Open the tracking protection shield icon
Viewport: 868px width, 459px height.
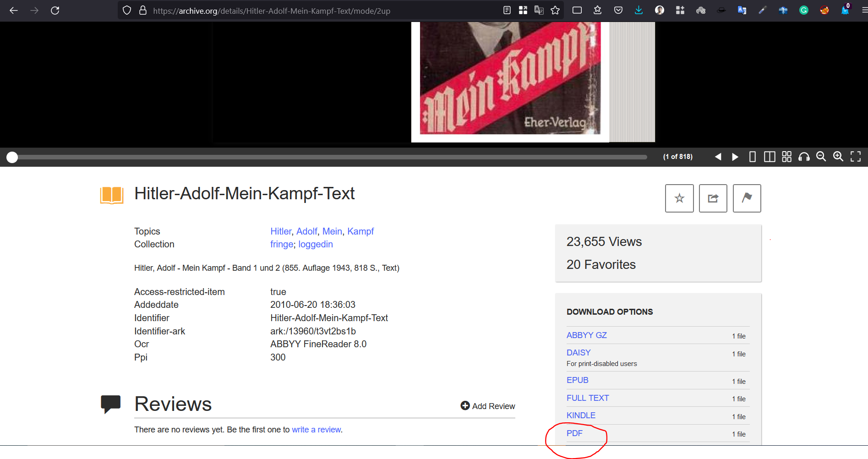[127, 11]
